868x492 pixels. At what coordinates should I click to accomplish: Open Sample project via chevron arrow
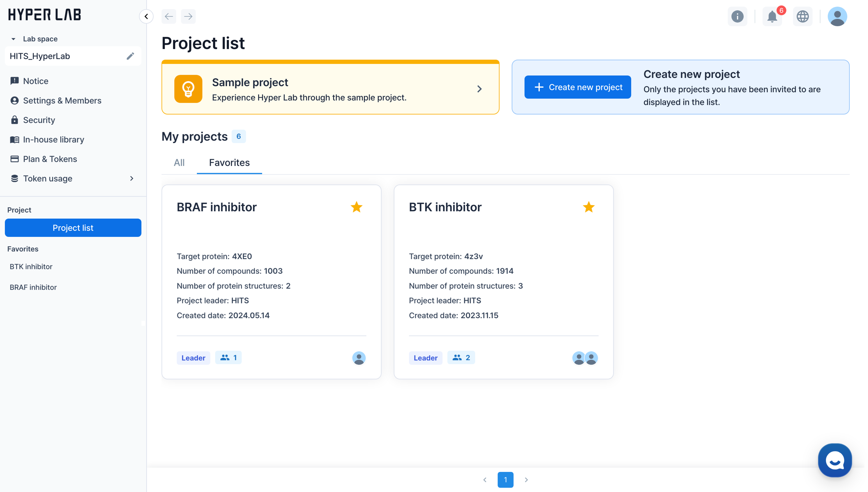click(x=479, y=89)
